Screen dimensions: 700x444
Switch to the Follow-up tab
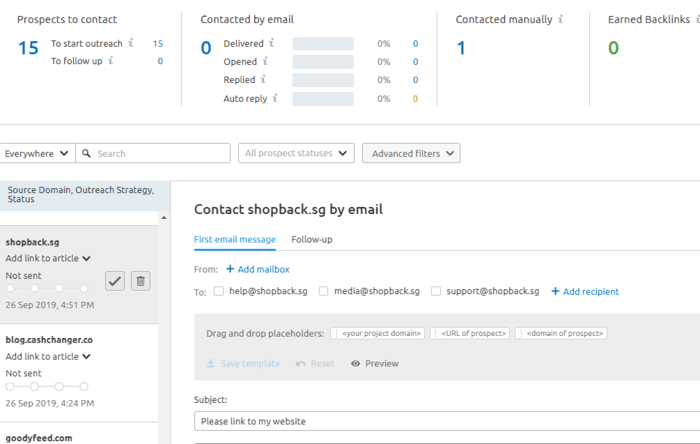point(312,240)
